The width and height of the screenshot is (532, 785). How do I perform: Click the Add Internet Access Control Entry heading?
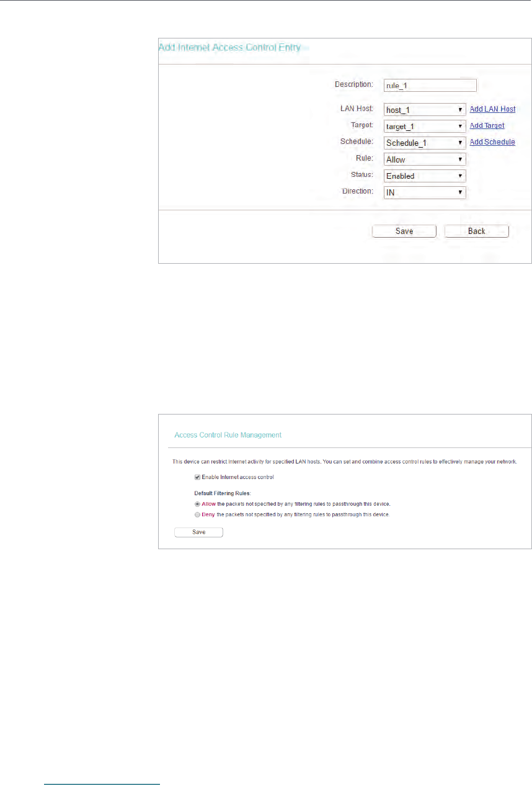coord(229,47)
